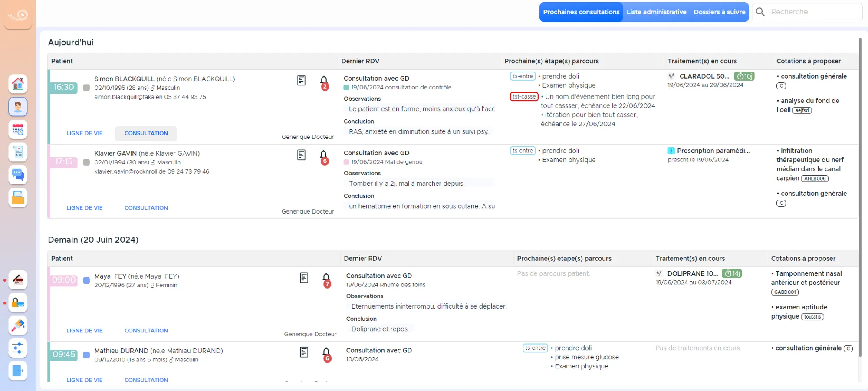Open the home dashboard icon in sidebar
Screen dimensions: 868x391
tap(18, 84)
